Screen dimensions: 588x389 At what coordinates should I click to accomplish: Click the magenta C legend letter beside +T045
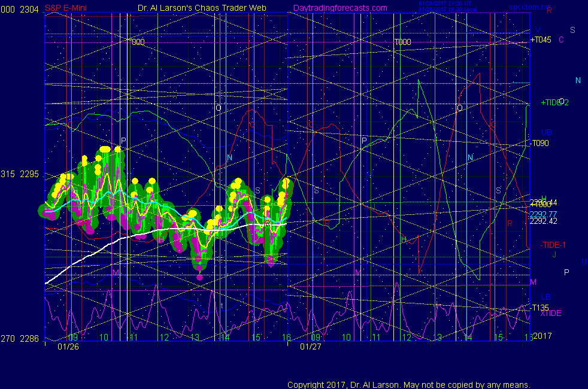[561, 39]
